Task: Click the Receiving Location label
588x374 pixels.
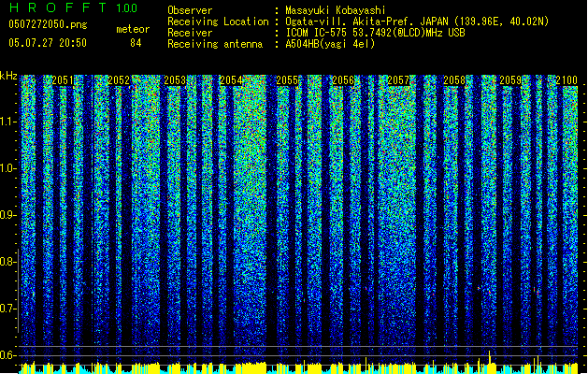Action: pos(218,22)
